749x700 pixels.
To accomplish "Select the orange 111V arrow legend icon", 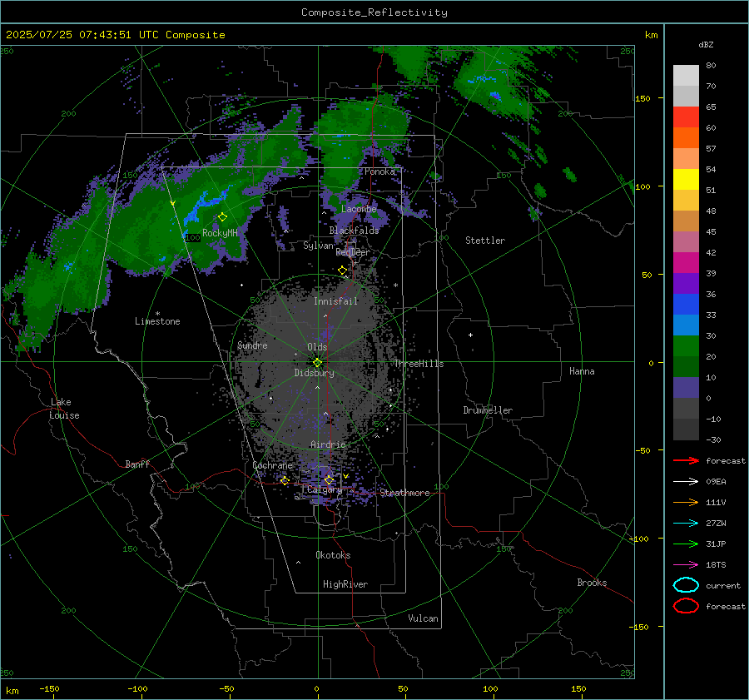I will (x=686, y=502).
